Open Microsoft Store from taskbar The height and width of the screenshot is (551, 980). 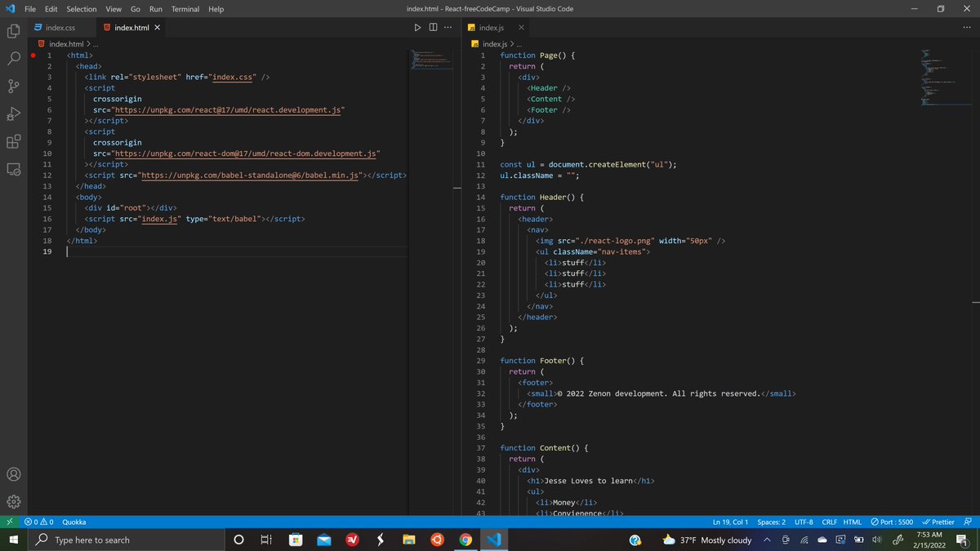pyautogui.click(x=295, y=540)
